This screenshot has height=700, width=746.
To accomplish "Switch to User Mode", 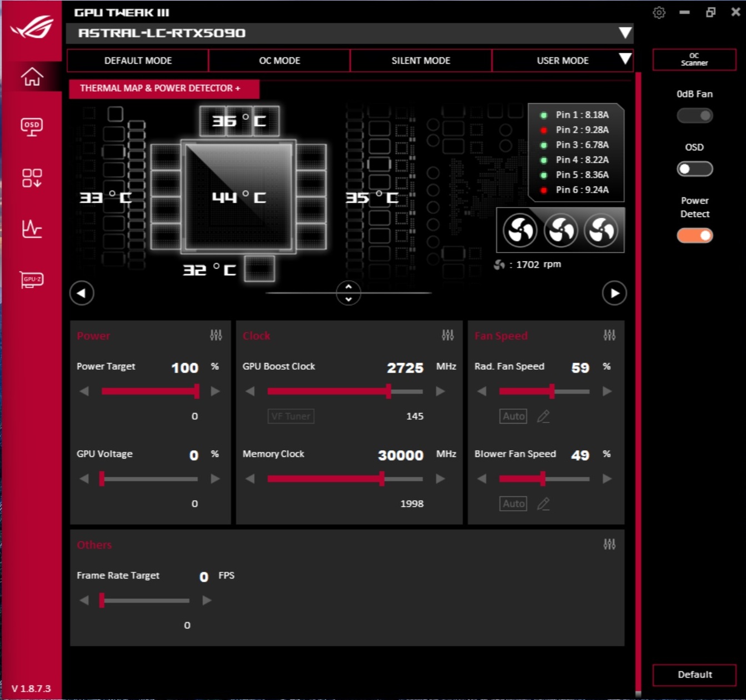I will pos(562,61).
